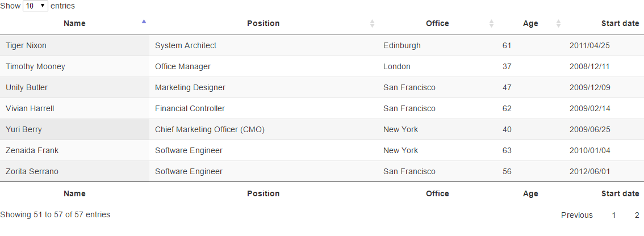Click the Position column sort arrows icon
644x236 pixels.
[372, 23]
